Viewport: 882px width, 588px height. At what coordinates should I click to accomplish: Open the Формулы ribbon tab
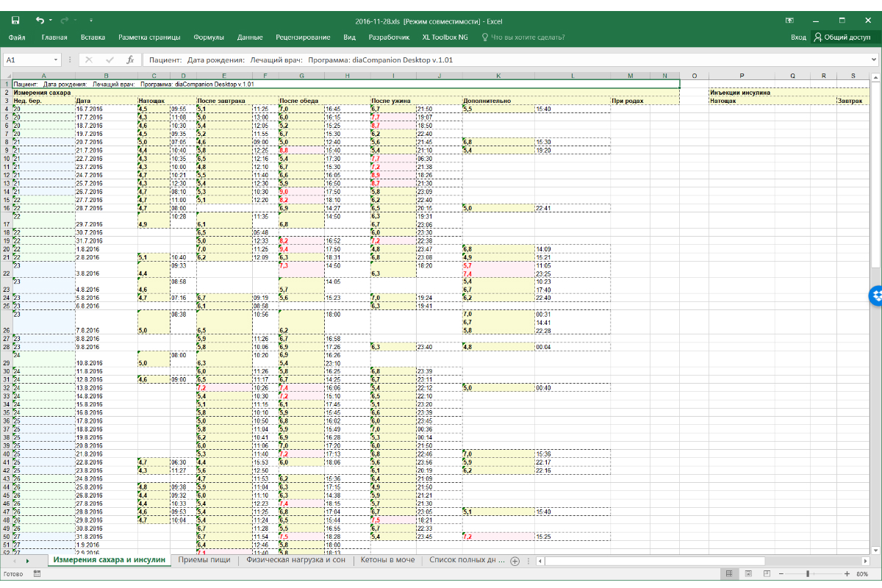(x=209, y=37)
